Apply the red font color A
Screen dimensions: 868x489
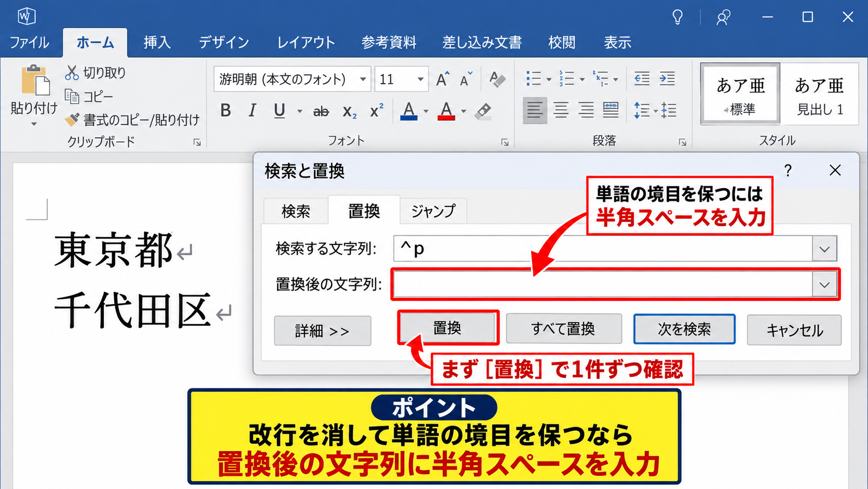[446, 111]
